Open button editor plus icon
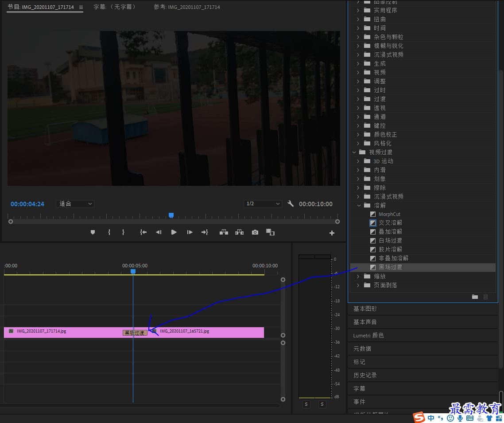The image size is (504, 423). pyautogui.click(x=332, y=233)
